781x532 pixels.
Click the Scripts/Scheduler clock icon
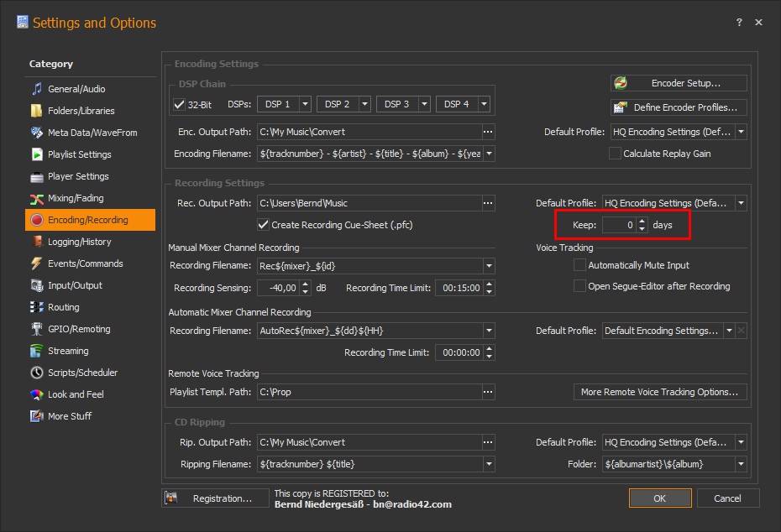coord(37,373)
